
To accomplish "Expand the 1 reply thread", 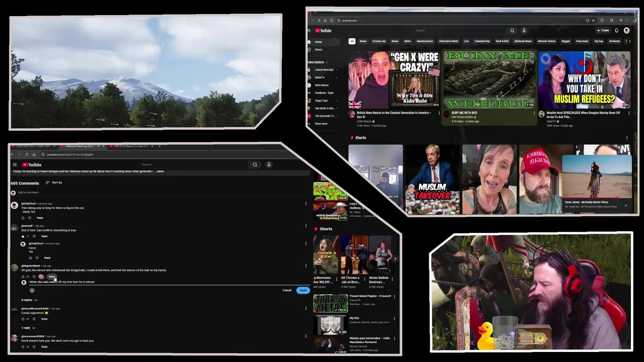I will coord(28,328).
